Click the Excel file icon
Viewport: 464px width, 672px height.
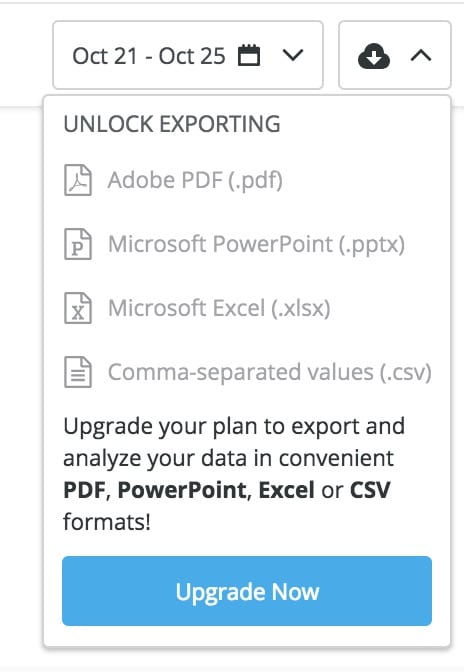point(78,308)
